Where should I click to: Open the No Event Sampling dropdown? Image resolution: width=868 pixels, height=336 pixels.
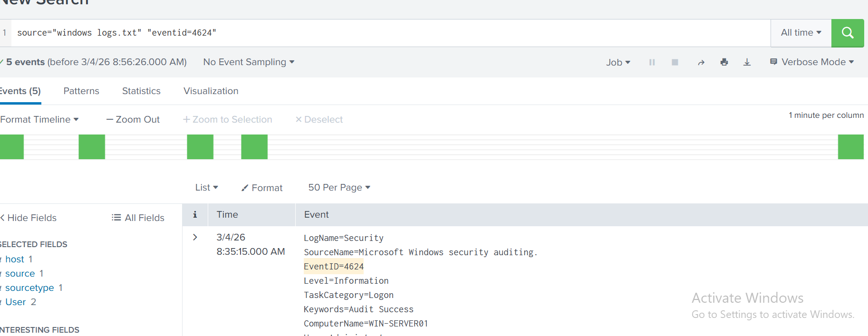pyautogui.click(x=249, y=62)
